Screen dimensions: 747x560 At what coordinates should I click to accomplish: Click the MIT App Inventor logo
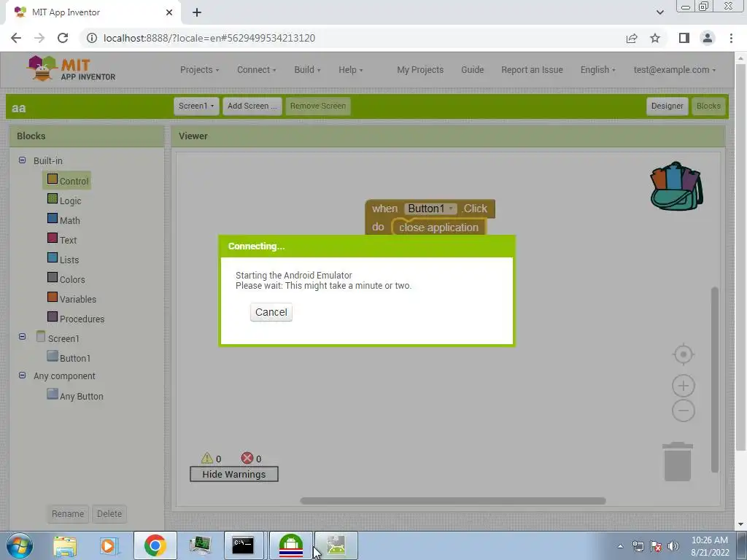pyautogui.click(x=71, y=69)
